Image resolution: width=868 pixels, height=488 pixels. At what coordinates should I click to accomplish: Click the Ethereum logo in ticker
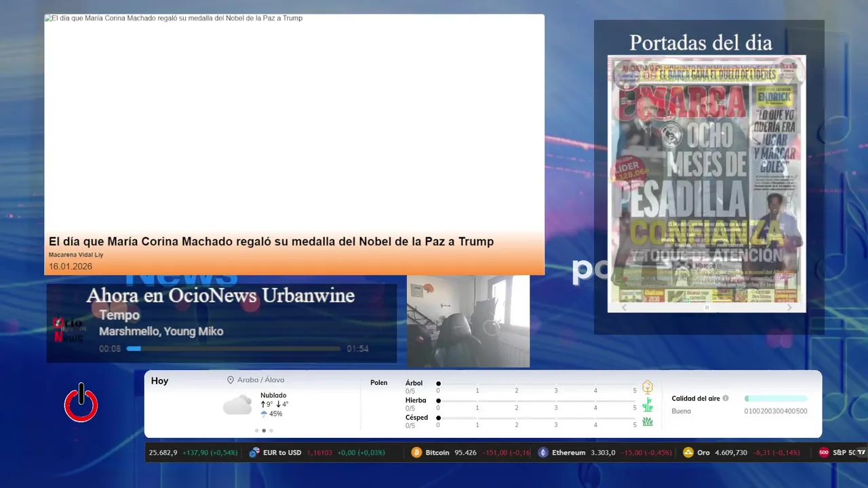(543, 452)
